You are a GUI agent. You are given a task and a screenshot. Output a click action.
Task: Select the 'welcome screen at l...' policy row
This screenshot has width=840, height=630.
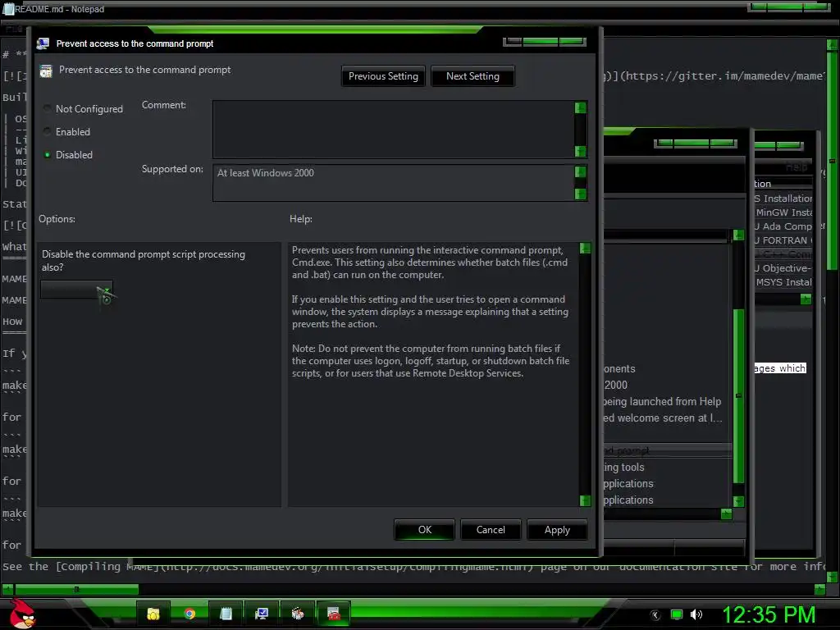point(662,418)
